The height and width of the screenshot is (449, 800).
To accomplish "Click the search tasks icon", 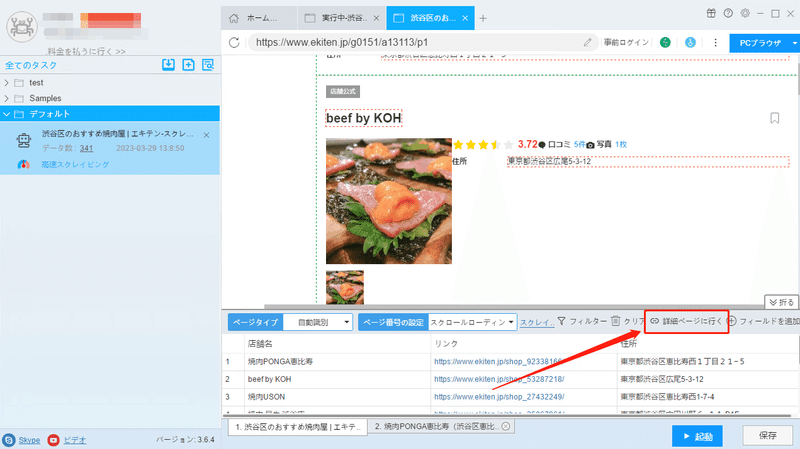I will pos(208,64).
